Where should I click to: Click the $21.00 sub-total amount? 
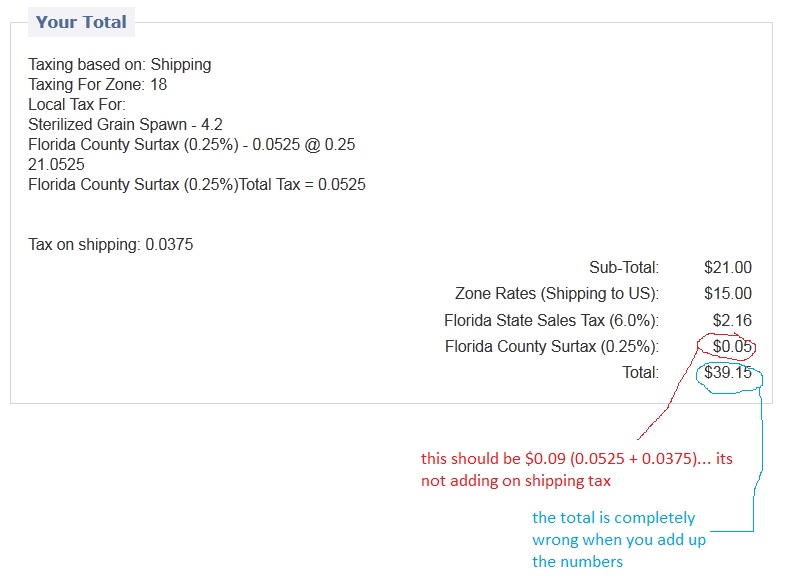point(728,267)
